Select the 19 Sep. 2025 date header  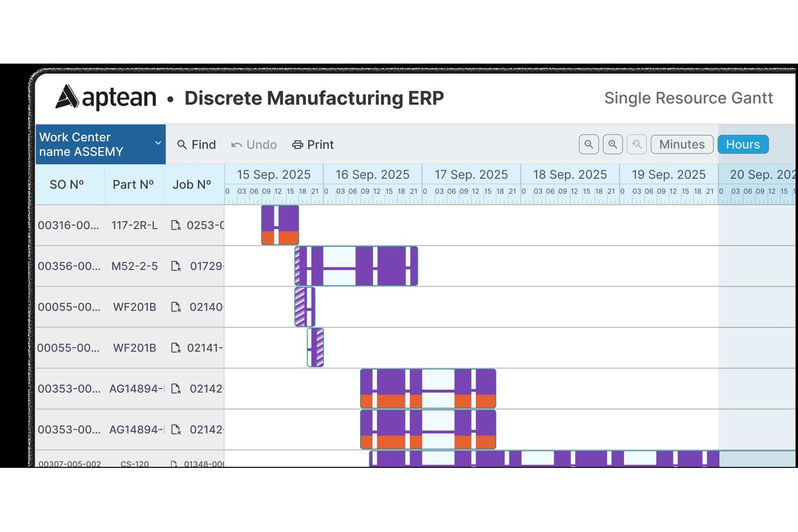point(669,175)
